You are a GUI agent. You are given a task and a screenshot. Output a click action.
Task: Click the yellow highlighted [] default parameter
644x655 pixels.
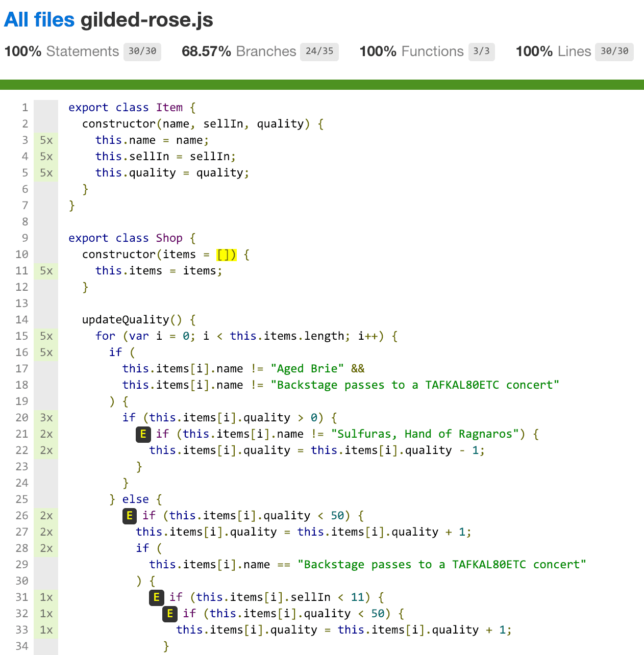coord(226,255)
